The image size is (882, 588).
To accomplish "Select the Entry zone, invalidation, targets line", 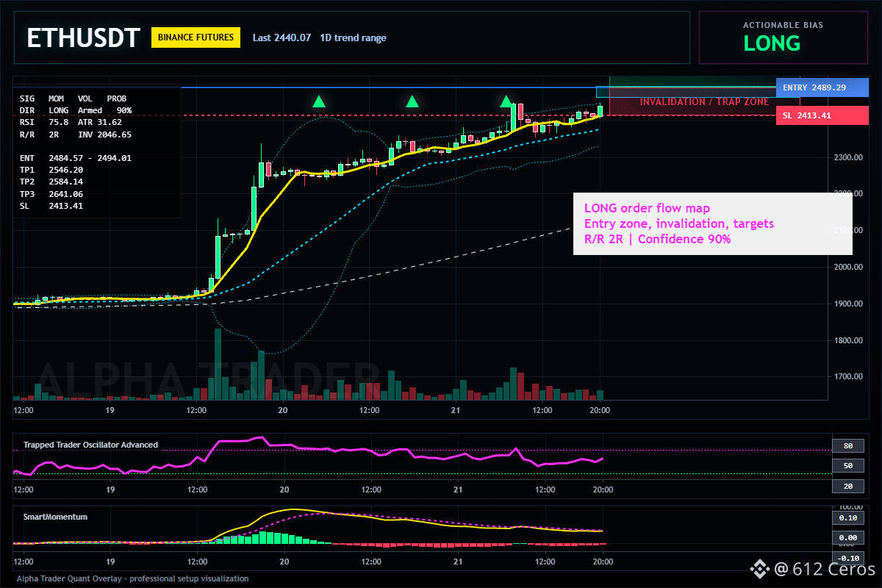I will [x=679, y=223].
